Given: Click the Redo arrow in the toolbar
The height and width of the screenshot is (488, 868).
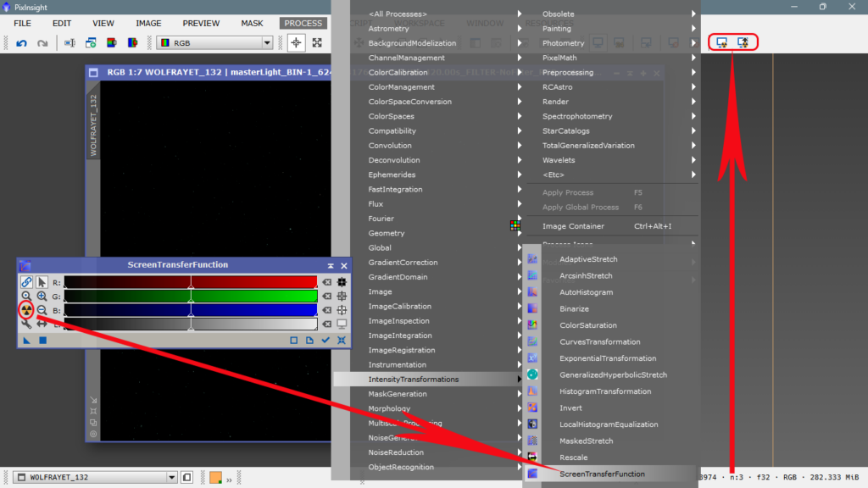Looking at the screenshot, I should point(42,43).
